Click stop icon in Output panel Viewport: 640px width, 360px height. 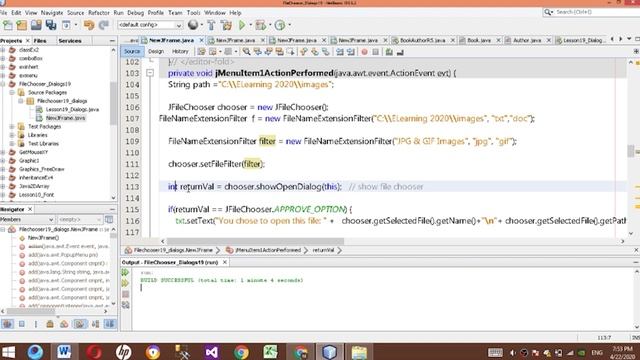click(x=125, y=294)
